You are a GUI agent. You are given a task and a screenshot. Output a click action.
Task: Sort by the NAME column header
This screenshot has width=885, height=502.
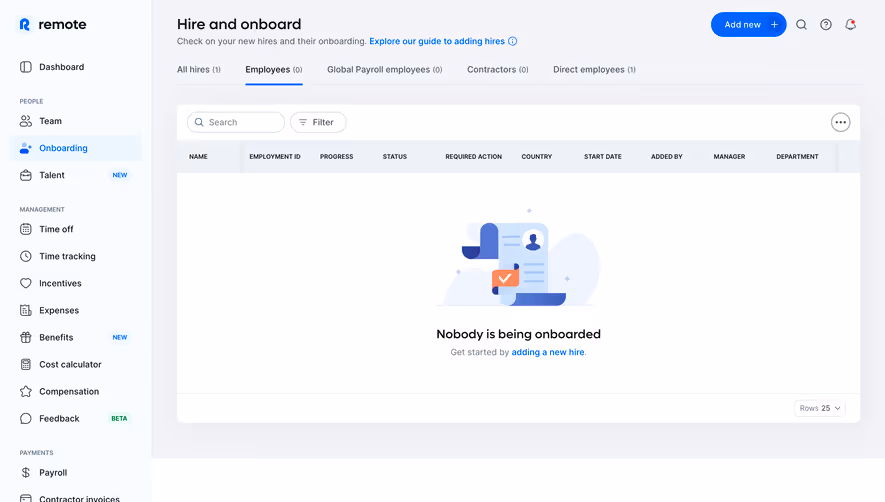click(x=198, y=156)
